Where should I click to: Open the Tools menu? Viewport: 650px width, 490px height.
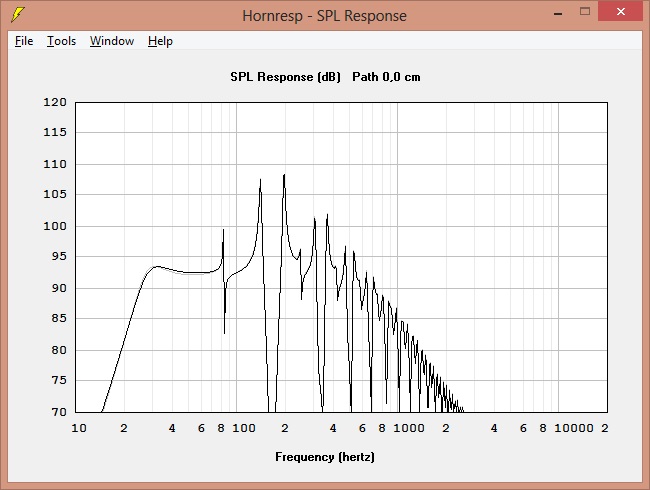click(61, 41)
